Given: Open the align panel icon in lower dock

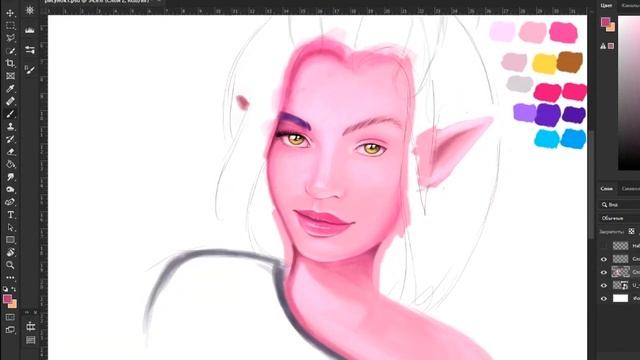Looking at the screenshot, I should click(31, 327).
